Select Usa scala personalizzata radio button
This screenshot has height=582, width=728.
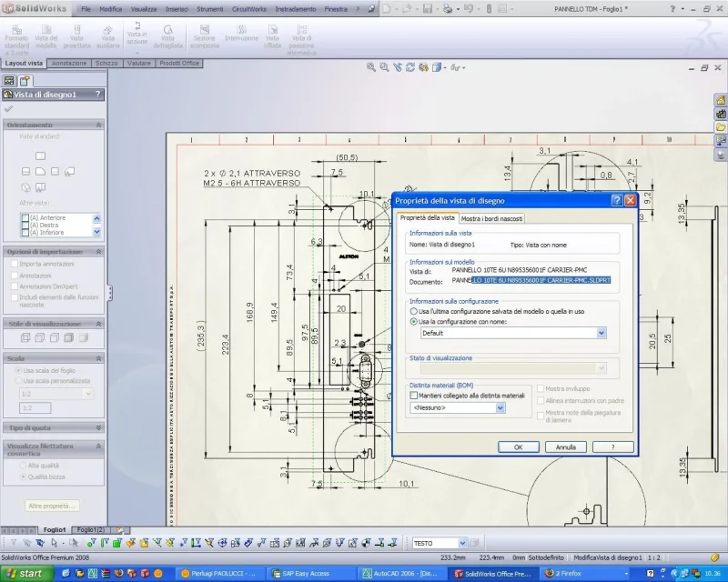click(x=18, y=381)
